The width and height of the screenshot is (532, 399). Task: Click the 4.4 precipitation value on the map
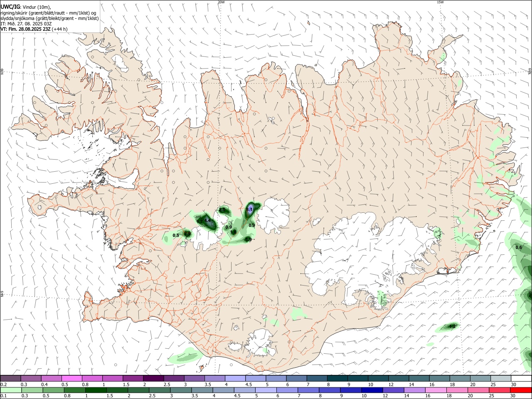point(207,221)
